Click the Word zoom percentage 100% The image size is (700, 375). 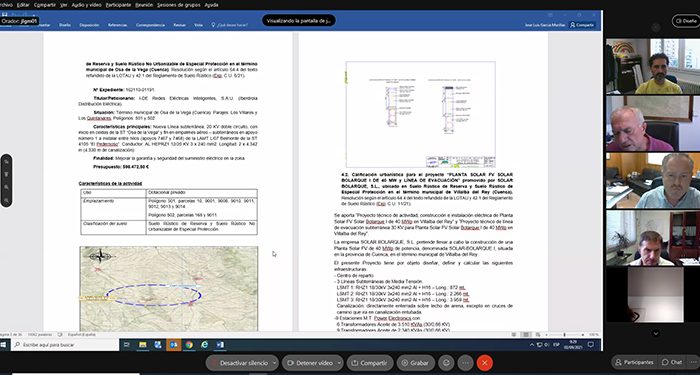pyautogui.click(x=594, y=334)
